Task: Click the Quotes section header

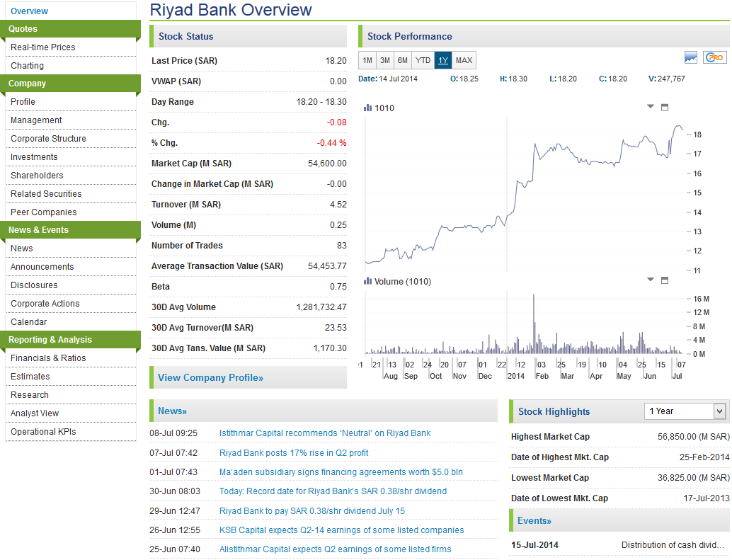Action: pyautogui.click(x=70, y=29)
